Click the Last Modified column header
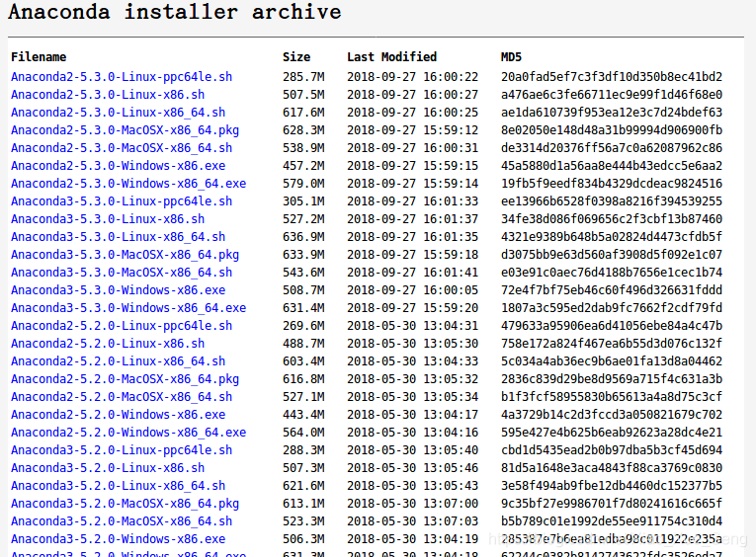The image size is (756, 557). [392, 57]
